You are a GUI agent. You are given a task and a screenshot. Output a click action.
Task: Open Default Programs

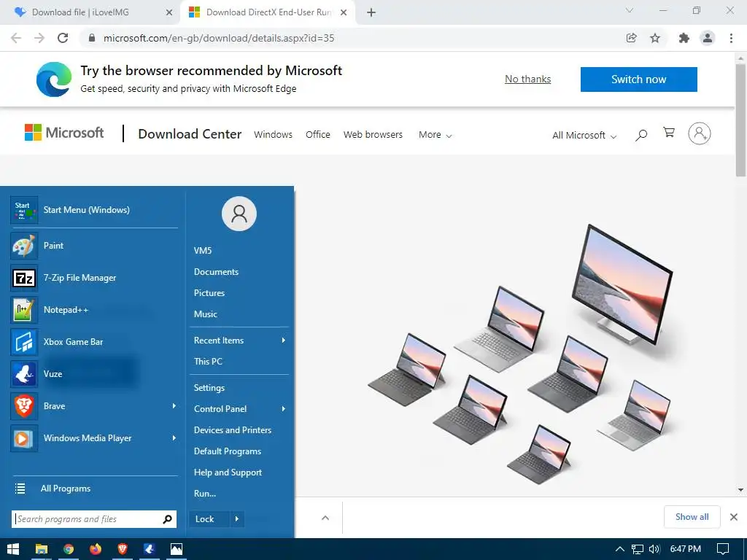tap(228, 451)
